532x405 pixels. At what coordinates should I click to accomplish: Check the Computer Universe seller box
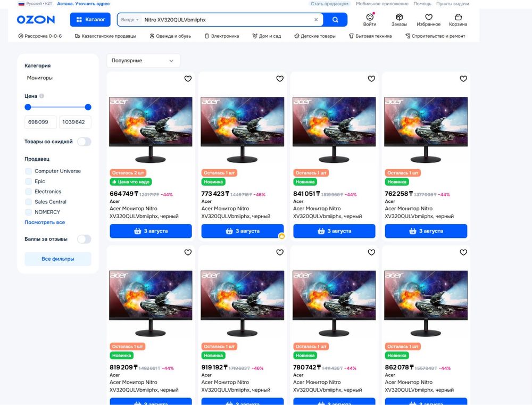coord(29,171)
